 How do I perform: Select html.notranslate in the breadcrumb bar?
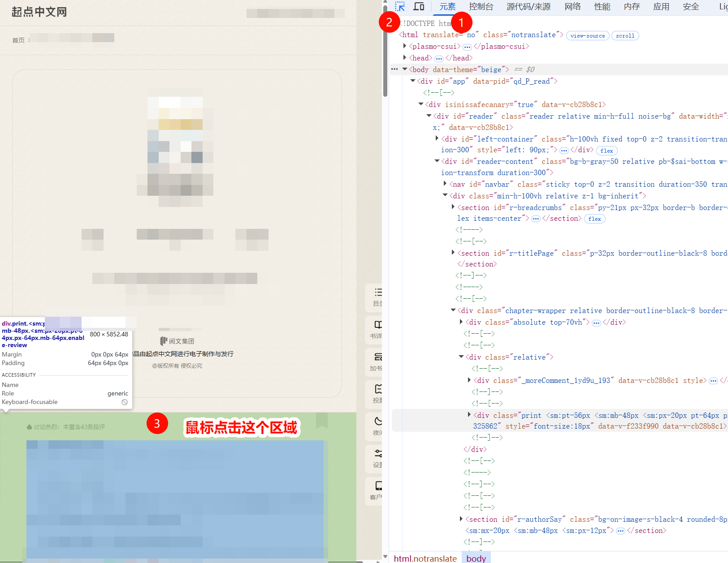[x=425, y=558]
